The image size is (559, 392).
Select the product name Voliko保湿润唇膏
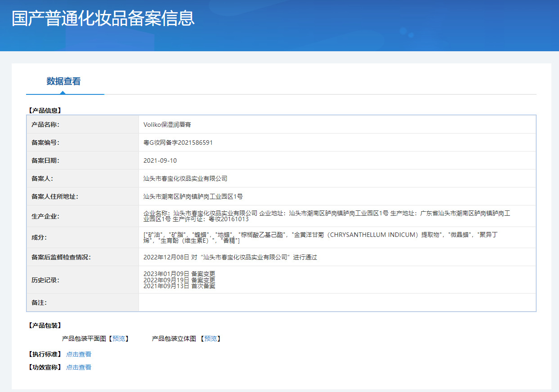click(167, 125)
